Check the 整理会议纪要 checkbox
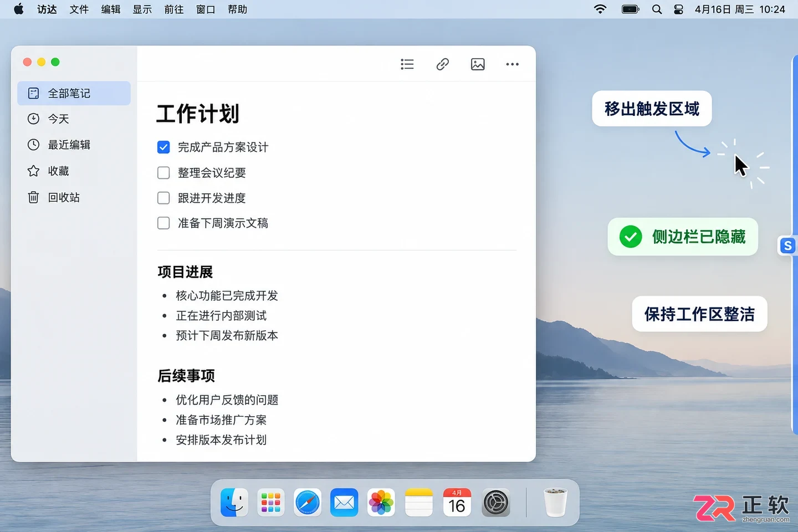798x532 pixels. coord(163,173)
